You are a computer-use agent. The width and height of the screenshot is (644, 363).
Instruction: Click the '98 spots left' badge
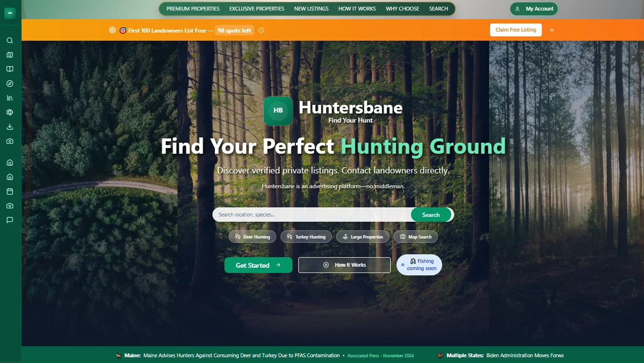[x=234, y=30]
